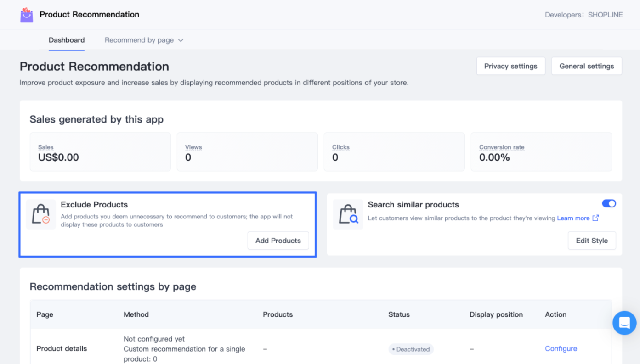Expand the Recommend by page chevron
The image size is (640, 364).
181,40
